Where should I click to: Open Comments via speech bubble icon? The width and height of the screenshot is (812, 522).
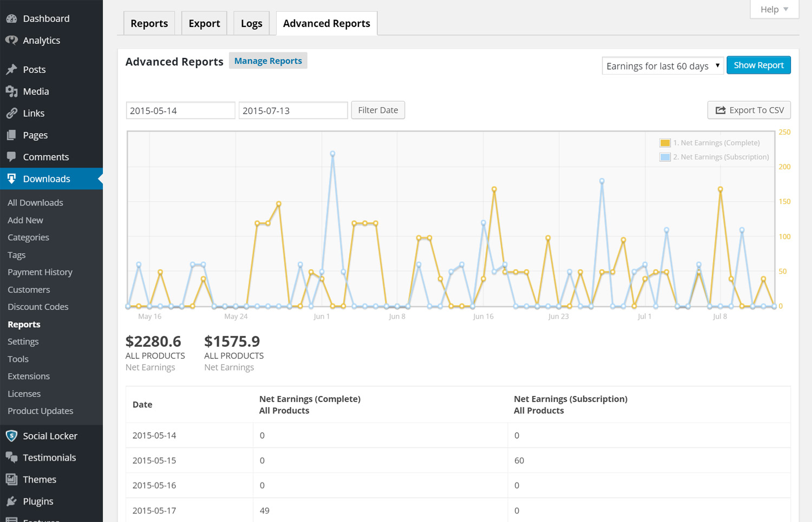[11, 157]
